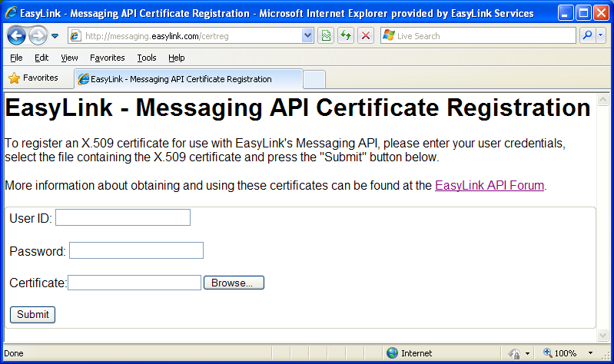Viewport: 614px width, 364px height.
Task: Refresh the page with the green arrows
Action: click(346, 35)
